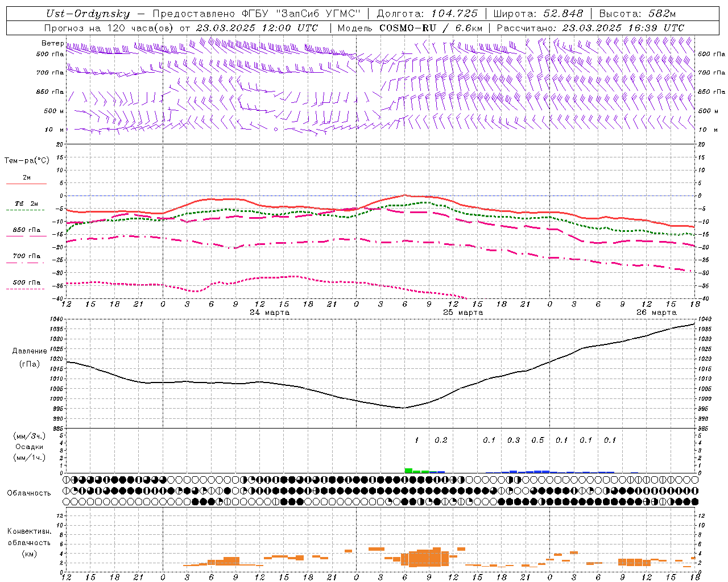Click the precipitation value 0.5
The height and width of the screenshot is (582, 728).
(537, 440)
